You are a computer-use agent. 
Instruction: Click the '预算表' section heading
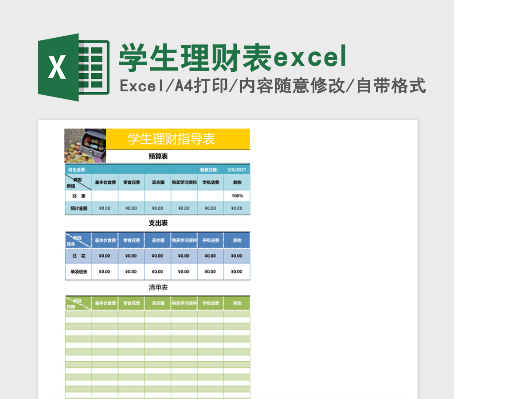click(x=158, y=156)
